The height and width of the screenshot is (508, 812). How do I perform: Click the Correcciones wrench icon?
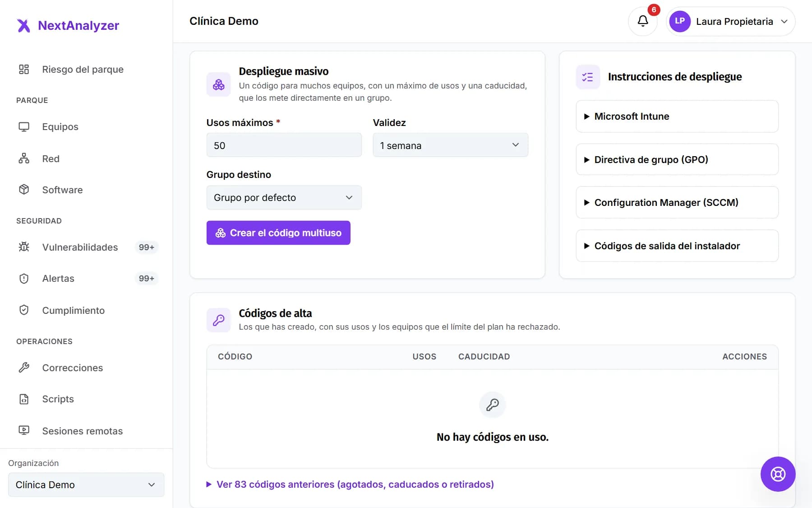pos(24,368)
